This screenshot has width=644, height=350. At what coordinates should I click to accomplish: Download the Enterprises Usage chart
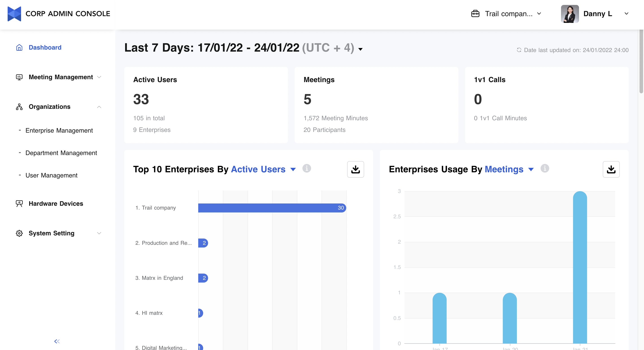[611, 169]
